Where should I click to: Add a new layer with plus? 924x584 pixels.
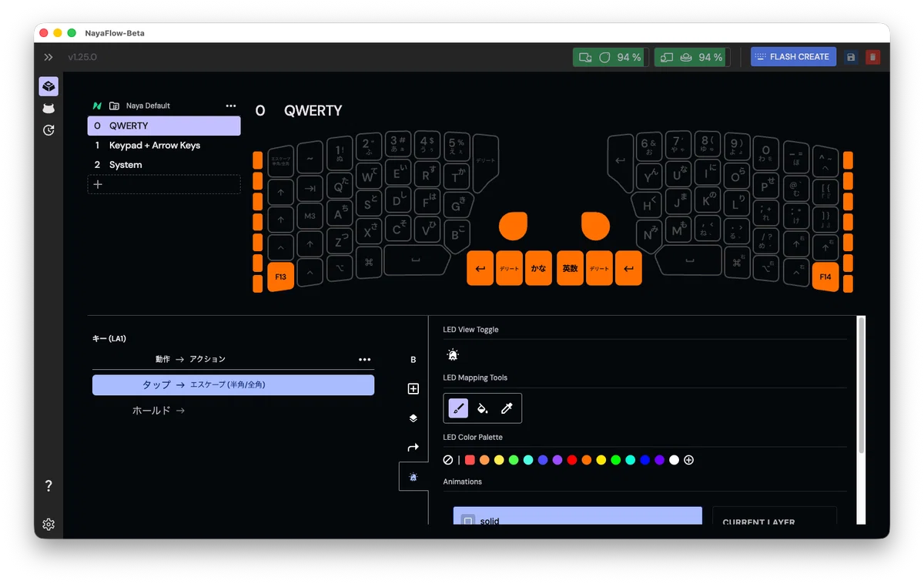pyautogui.click(x=98, y=184)
